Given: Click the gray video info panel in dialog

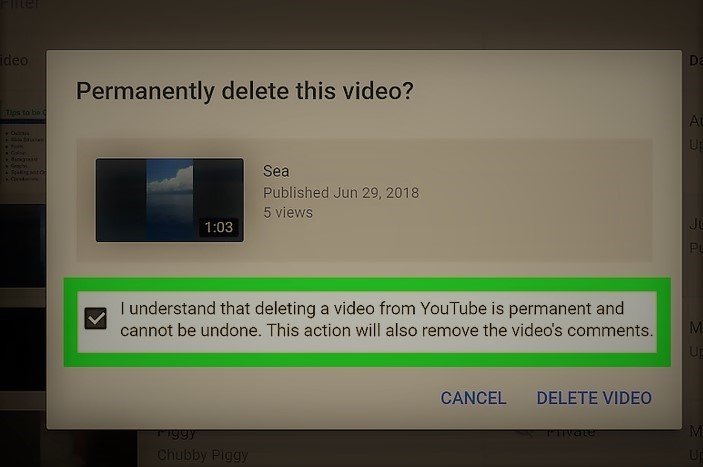Looking at the screenshot, I should pos(364,200).
